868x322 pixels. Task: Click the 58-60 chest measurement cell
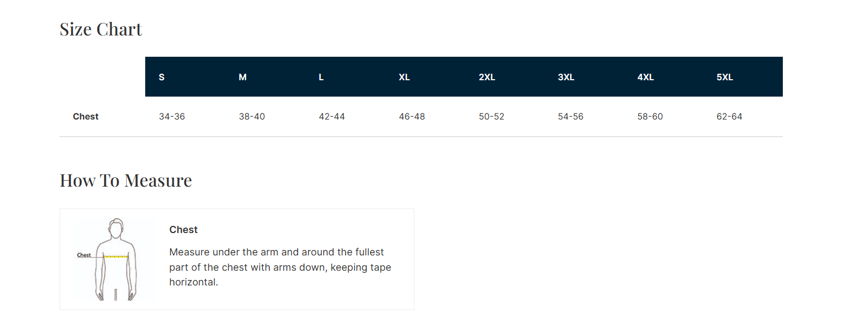click(x=650, y=117)
